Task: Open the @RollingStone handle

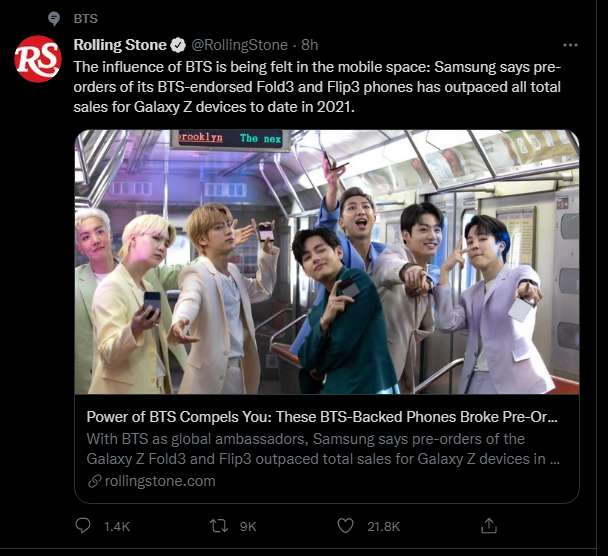Action: click(x=239, y=45)
